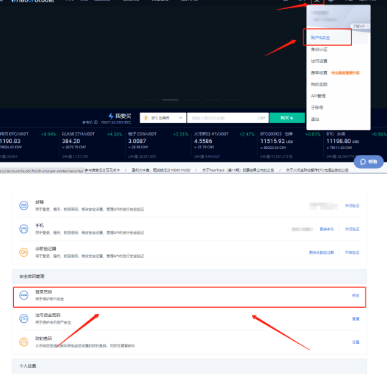Click the modify link in login password row

[356, 295]
